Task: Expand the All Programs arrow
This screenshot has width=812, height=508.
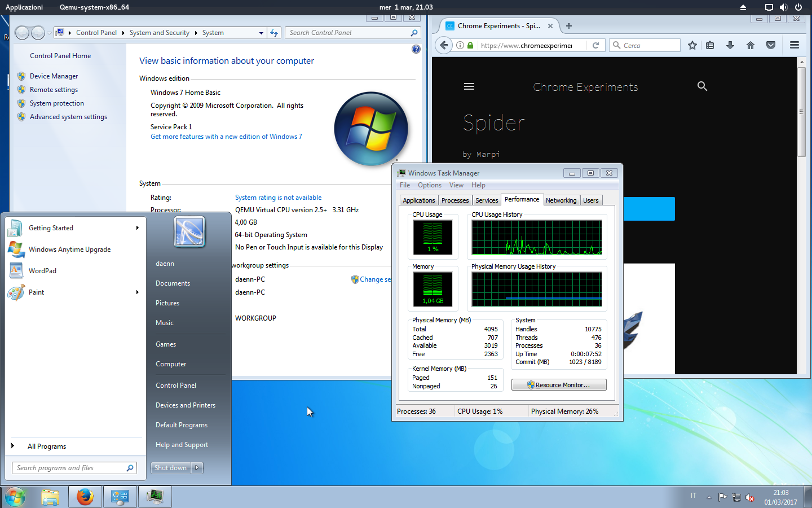Action: coord(12,446)
